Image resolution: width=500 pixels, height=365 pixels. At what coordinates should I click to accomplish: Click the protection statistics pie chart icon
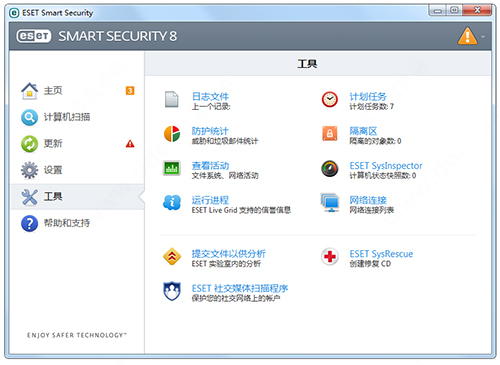172,134
